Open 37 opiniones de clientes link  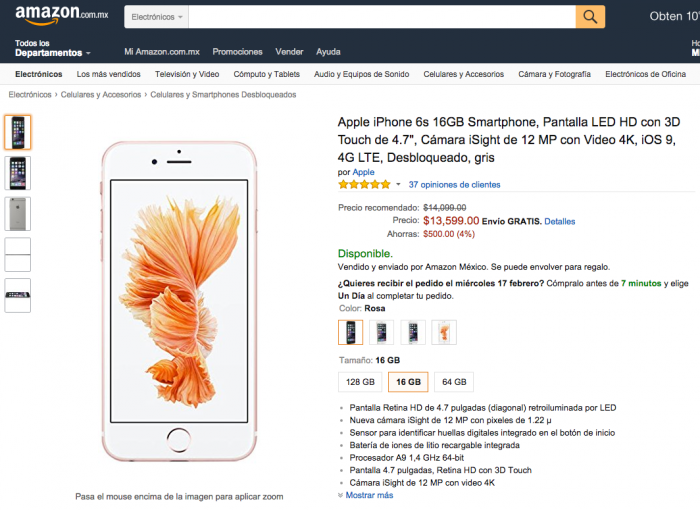[454, 185]
